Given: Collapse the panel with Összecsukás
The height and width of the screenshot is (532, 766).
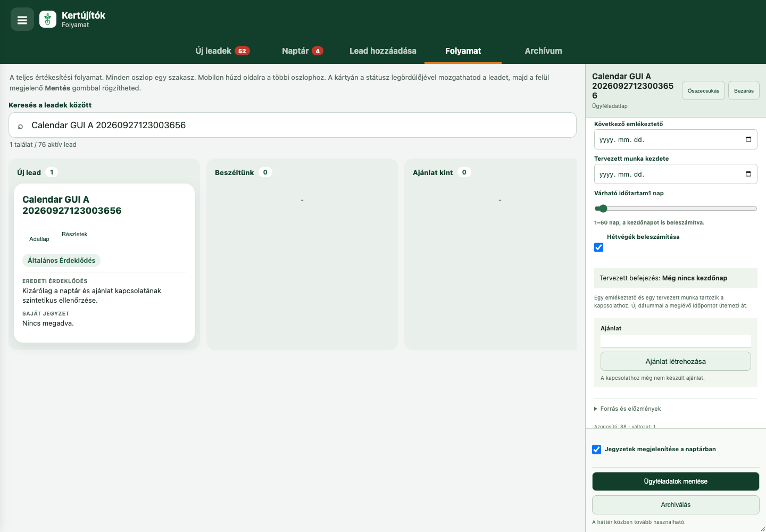Looking at the screenshot, I should click(703, 90).
